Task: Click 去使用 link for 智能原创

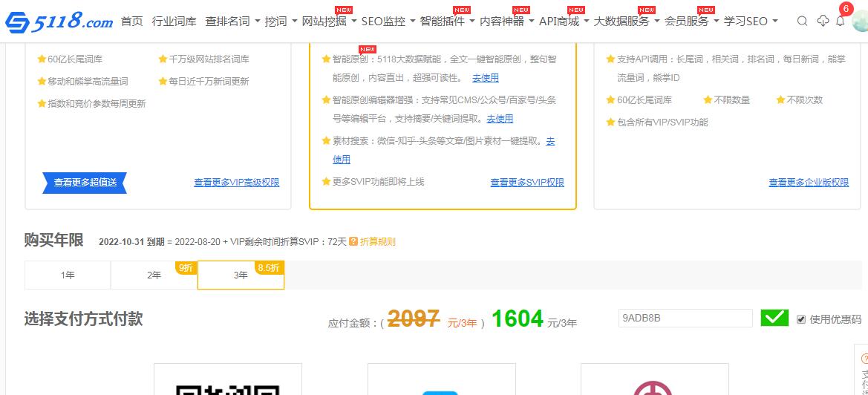Action: point(486,78)
